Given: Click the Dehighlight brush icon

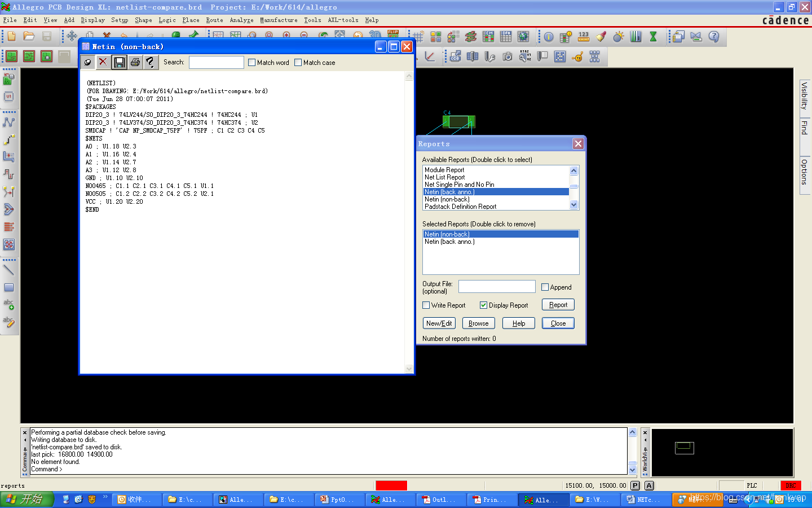Looking at the screenshot, I should tap(601, 37).
